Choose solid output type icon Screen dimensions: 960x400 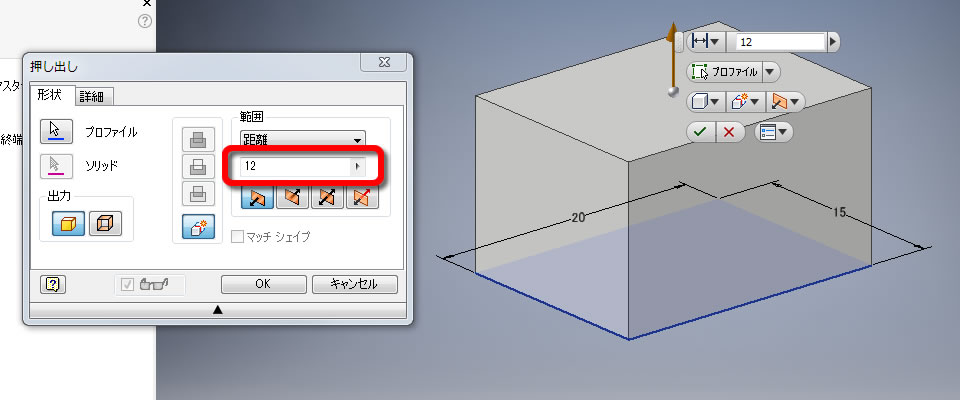click(x=68, y=224)
